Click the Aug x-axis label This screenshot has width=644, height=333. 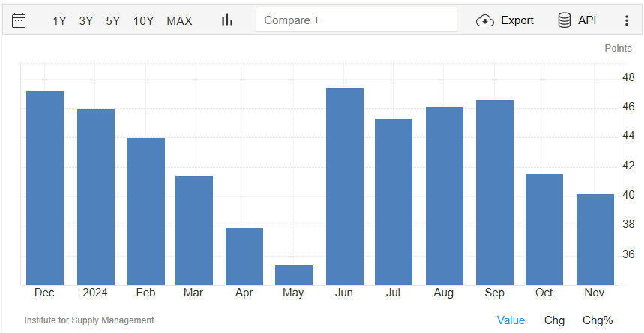click(444, 292)
